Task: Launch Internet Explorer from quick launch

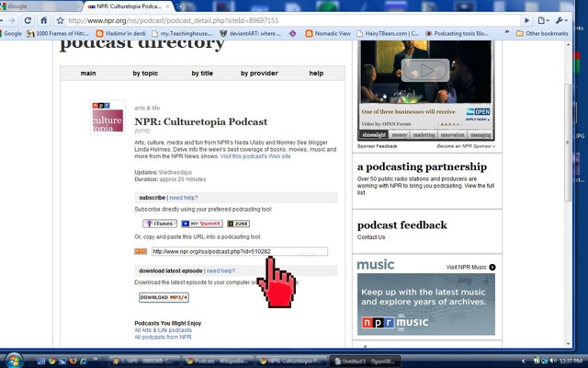Action: (x=84, y=362)
